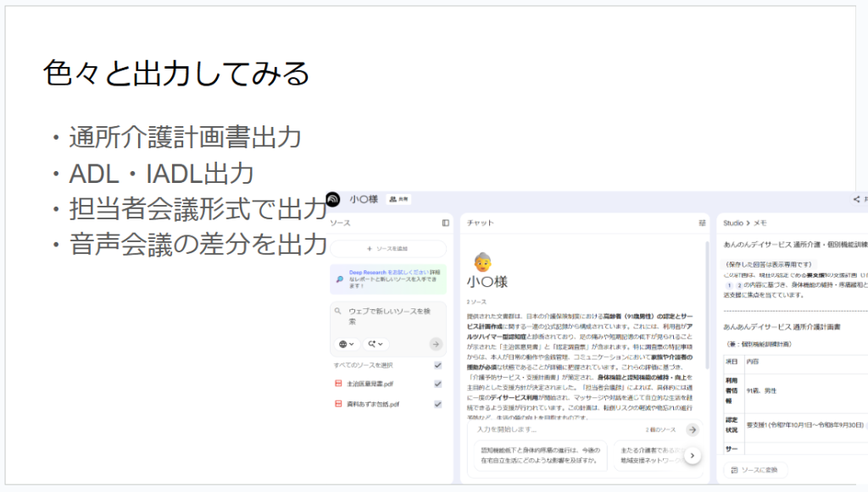Viewport: 868px width, 492px height.
Task: Click the arrow to submit web source search
Action: click(x=436, y=344)
